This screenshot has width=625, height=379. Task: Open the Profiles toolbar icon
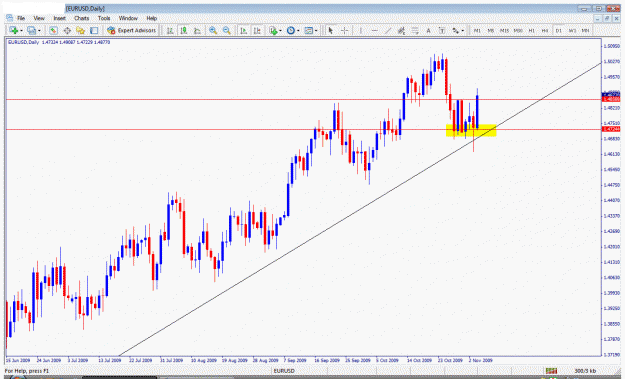tap(31, 30)
